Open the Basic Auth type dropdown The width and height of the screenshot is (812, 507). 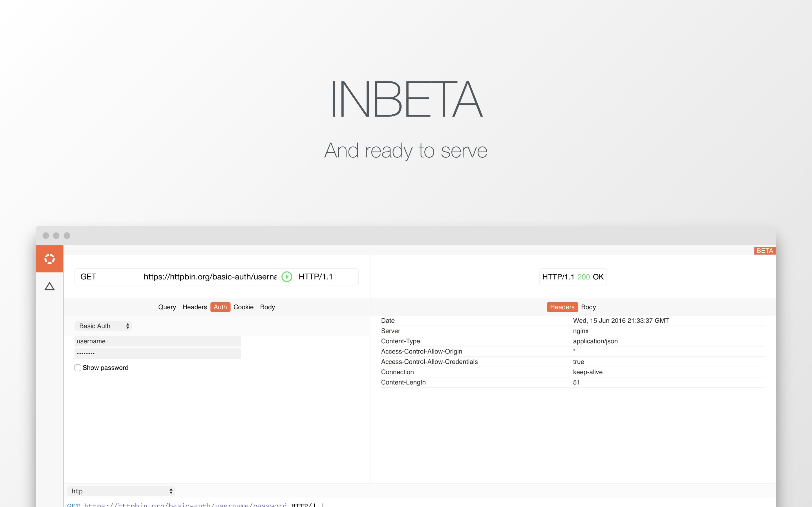(x=103, y=326)
